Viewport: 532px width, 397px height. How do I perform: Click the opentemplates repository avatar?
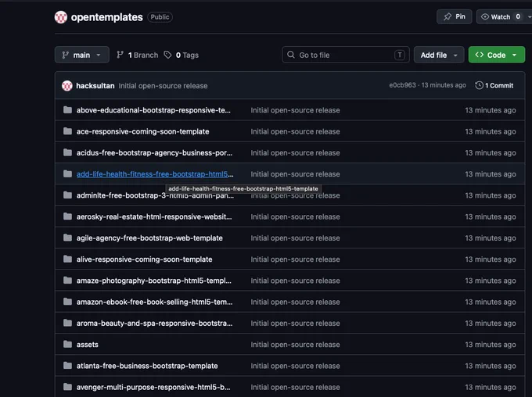tap(61, 17)
